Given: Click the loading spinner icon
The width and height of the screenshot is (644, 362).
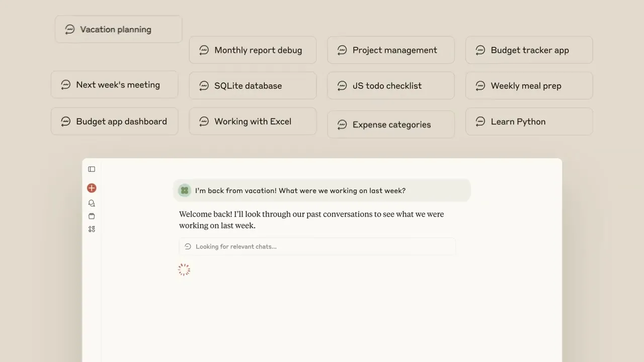Looking at the screenshot, I should tap(184, 270).
